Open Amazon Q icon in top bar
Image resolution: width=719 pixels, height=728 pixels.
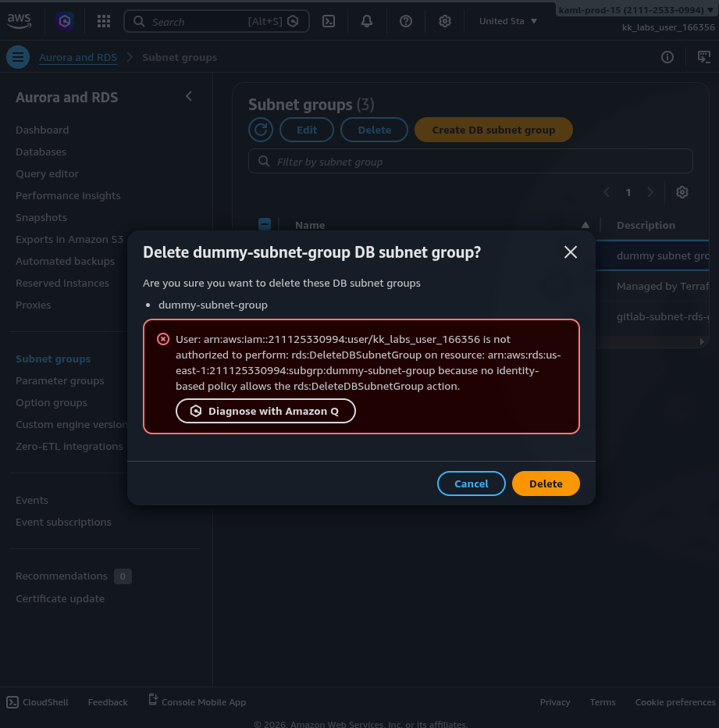pos(65,21)
